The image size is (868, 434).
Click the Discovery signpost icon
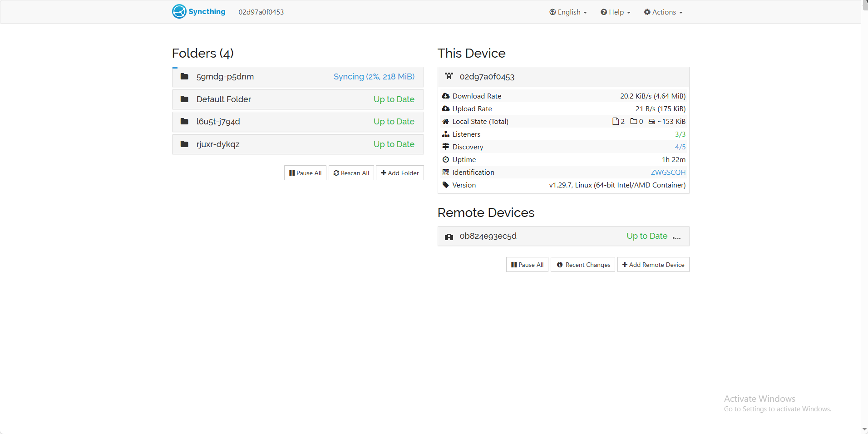(x=446, y=147)
